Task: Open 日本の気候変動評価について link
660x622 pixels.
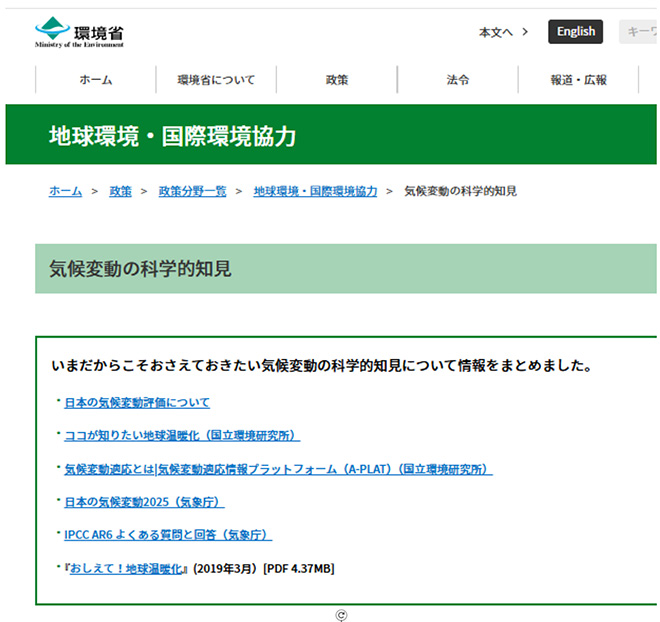Action: [x=137, y=403]
